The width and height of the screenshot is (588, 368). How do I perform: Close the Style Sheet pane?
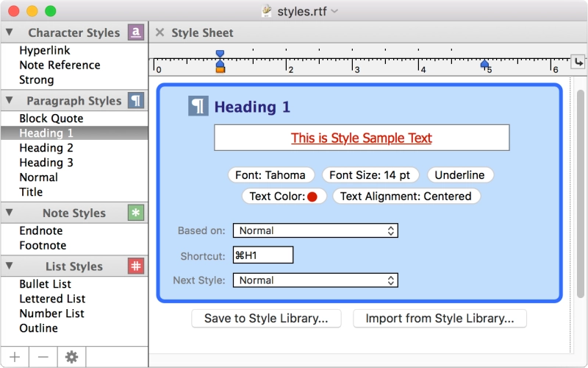coord(159,32)
